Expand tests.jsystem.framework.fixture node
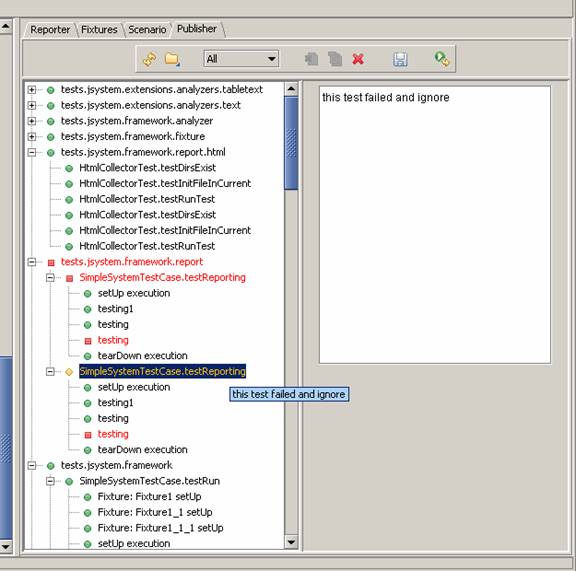The height and width of the screenshot is (571, 576). [x=32, y=137]
